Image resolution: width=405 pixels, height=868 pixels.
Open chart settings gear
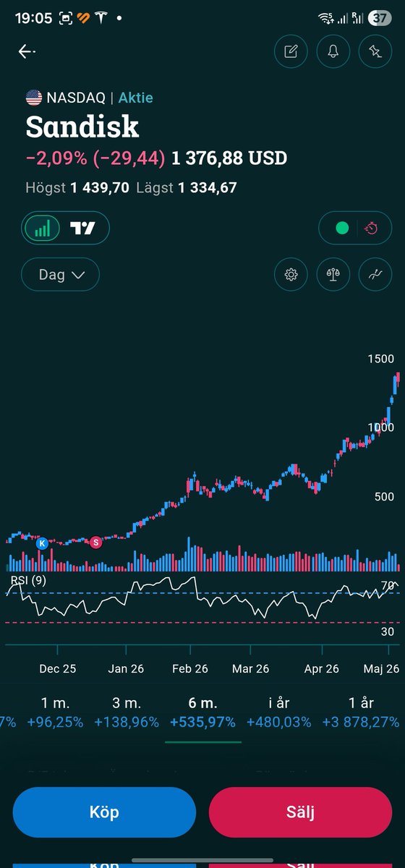pos(291,275)
